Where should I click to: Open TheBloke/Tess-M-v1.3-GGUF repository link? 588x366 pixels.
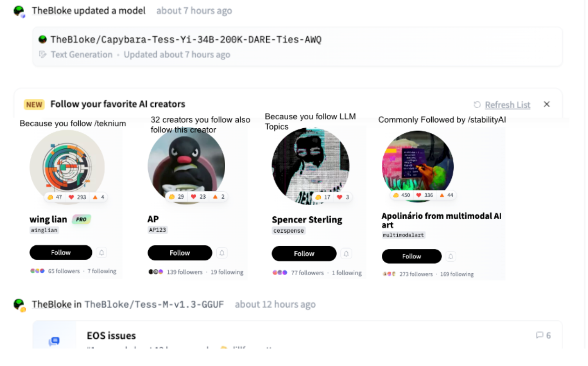click(x=154, y=304)
